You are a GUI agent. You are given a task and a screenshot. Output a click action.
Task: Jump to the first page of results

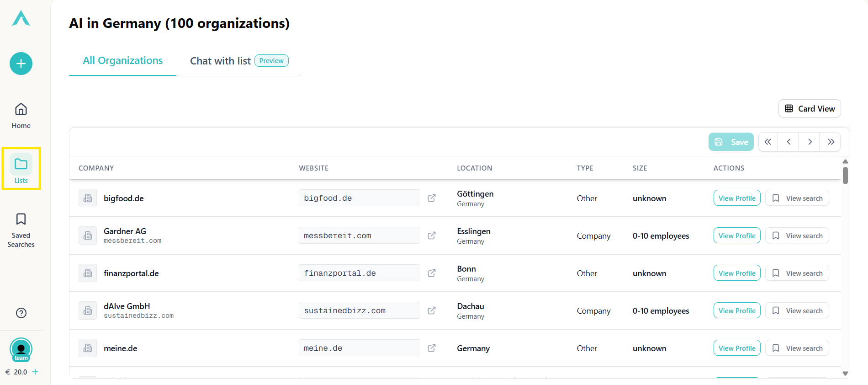coord(768,142)
